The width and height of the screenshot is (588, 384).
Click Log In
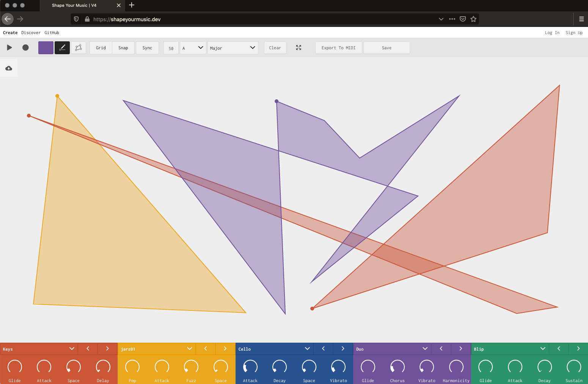[552, 33]
